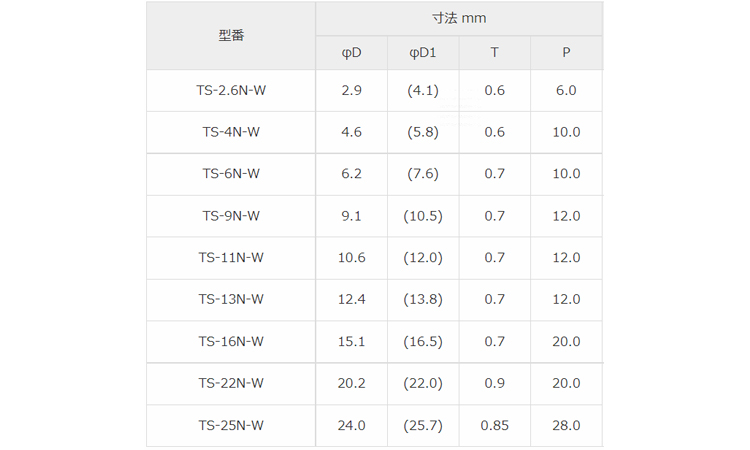750x450 pixels.
Task: Click the 6.0 pitch value
Action: pos(566,90)
